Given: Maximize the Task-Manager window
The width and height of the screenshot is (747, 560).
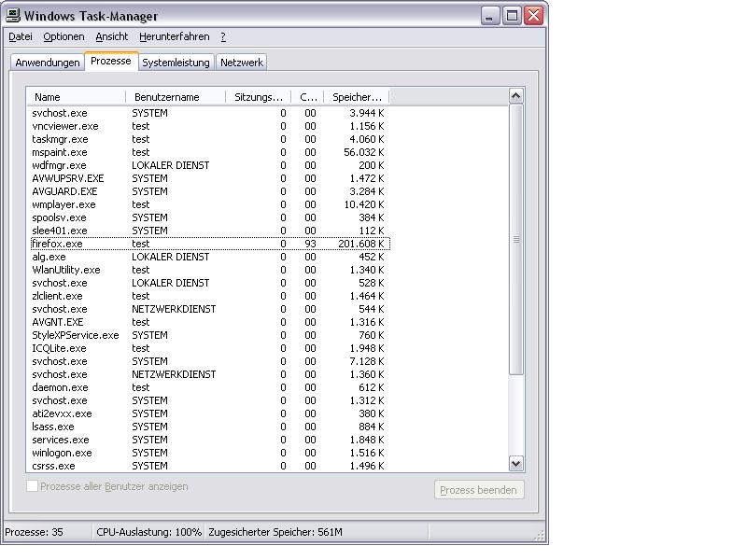Looking at the screenshot, I should tap(512, 16).
